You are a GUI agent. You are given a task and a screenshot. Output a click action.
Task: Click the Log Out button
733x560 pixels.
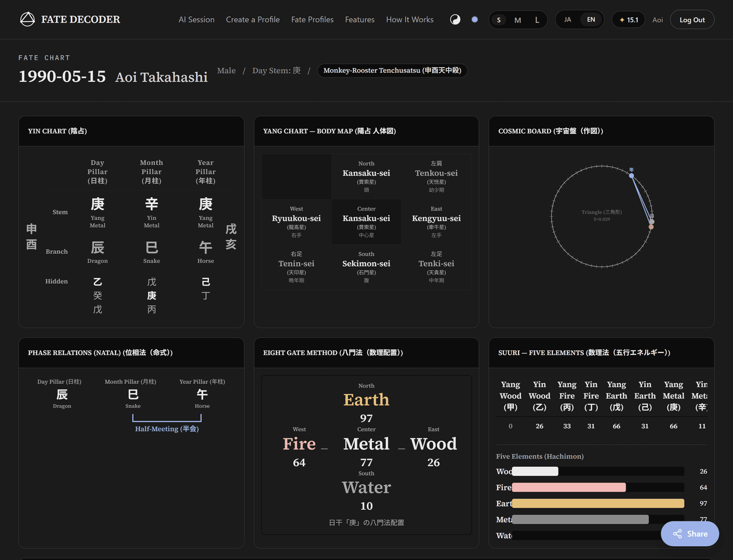pyautogui.click(x=692, y=20)
